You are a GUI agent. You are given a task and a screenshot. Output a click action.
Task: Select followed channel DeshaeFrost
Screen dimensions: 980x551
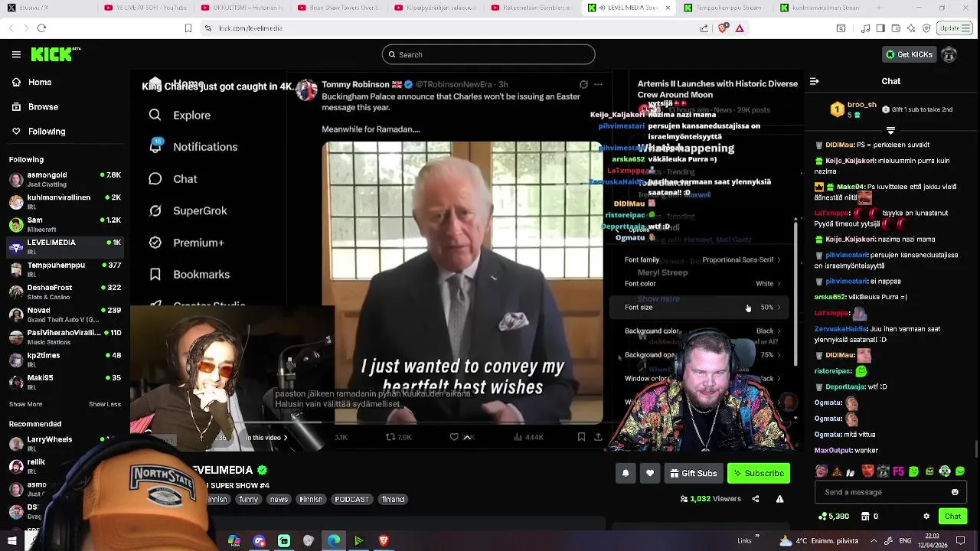[65, 292]
